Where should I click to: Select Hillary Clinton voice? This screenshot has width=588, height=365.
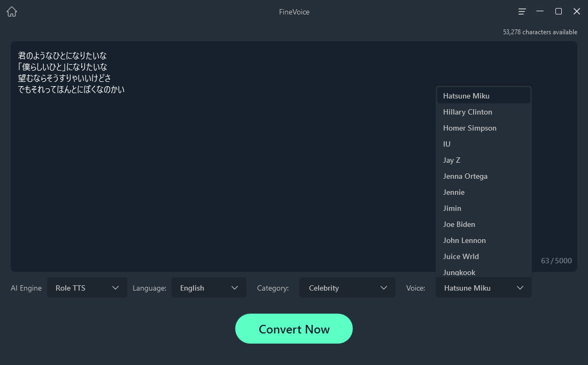click(x=483, y=112)
